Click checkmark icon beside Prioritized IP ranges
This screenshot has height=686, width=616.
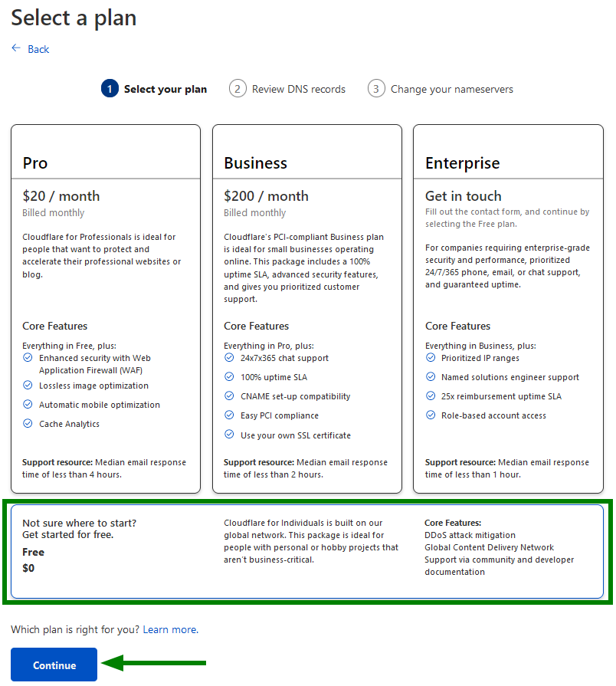431,357
